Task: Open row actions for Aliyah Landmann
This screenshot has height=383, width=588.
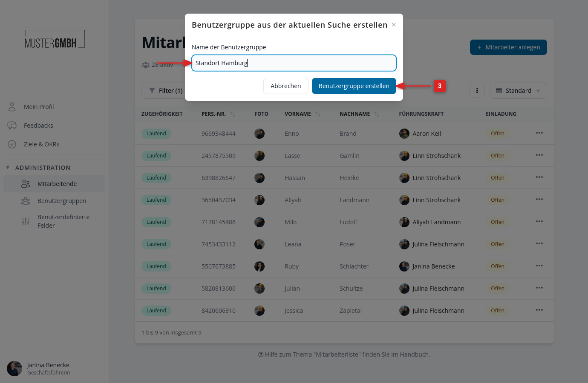Action: 539,200
